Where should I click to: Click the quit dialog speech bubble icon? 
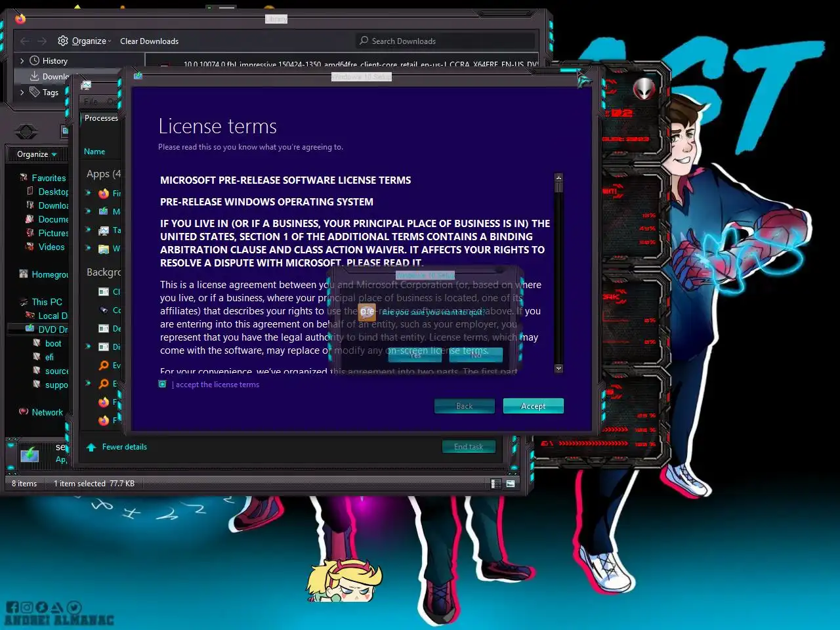(x=367, y=312)
